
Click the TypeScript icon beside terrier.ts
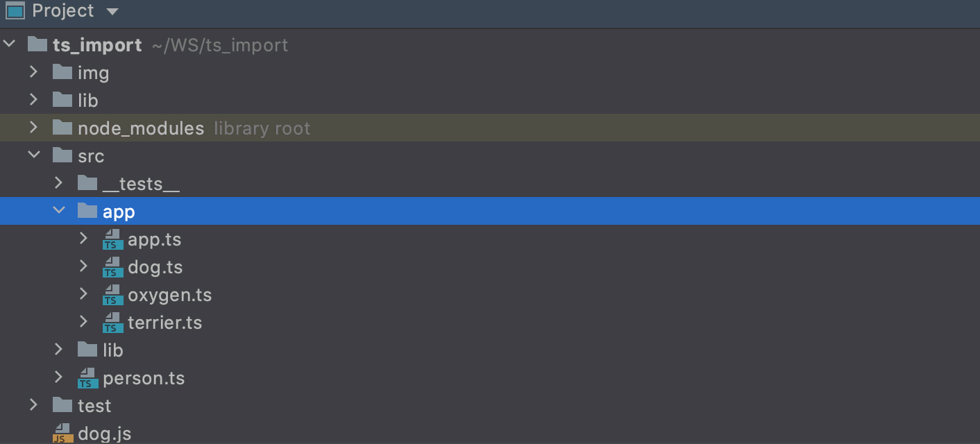tap(112, 323)
